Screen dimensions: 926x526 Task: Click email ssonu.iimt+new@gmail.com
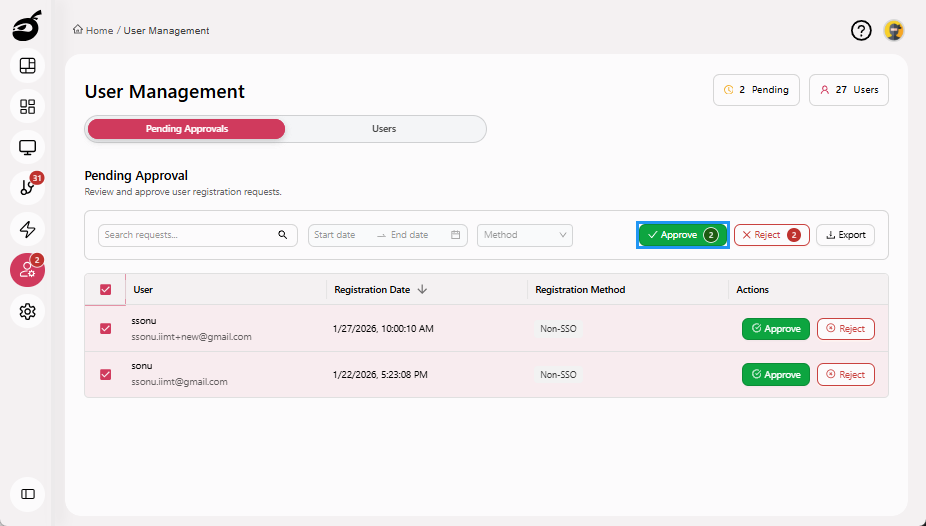tap(191, 337)
